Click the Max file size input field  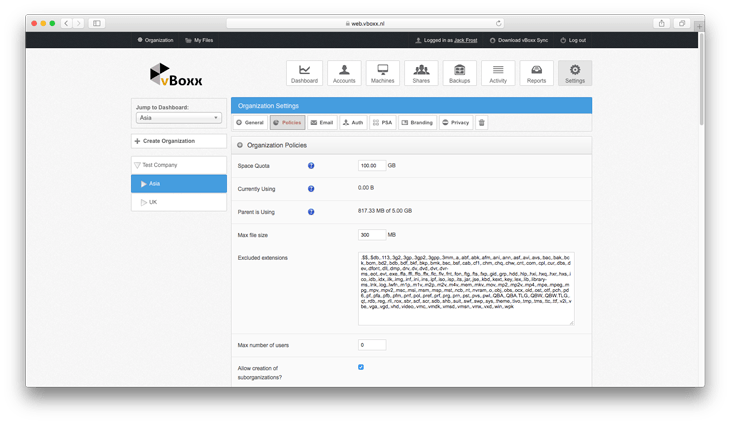pos(371,235)
